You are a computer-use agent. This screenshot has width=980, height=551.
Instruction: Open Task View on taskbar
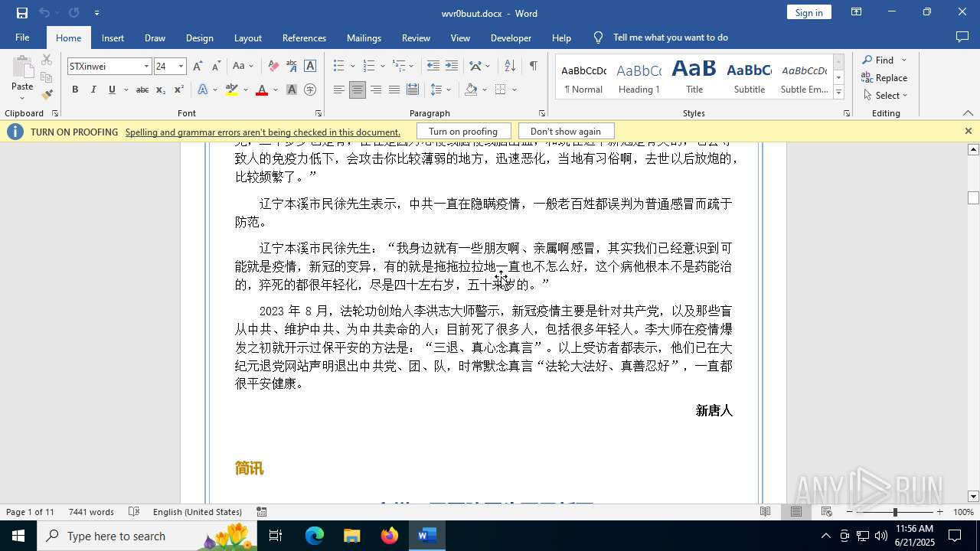(276, 536)
